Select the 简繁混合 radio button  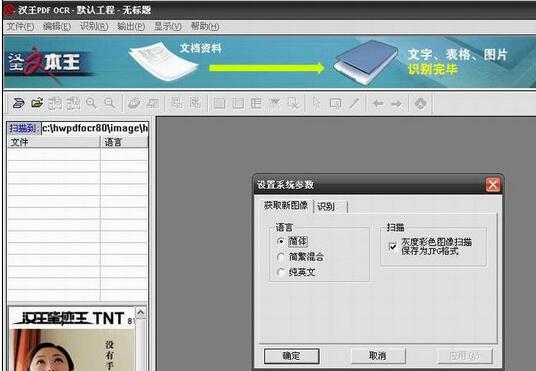281,257
